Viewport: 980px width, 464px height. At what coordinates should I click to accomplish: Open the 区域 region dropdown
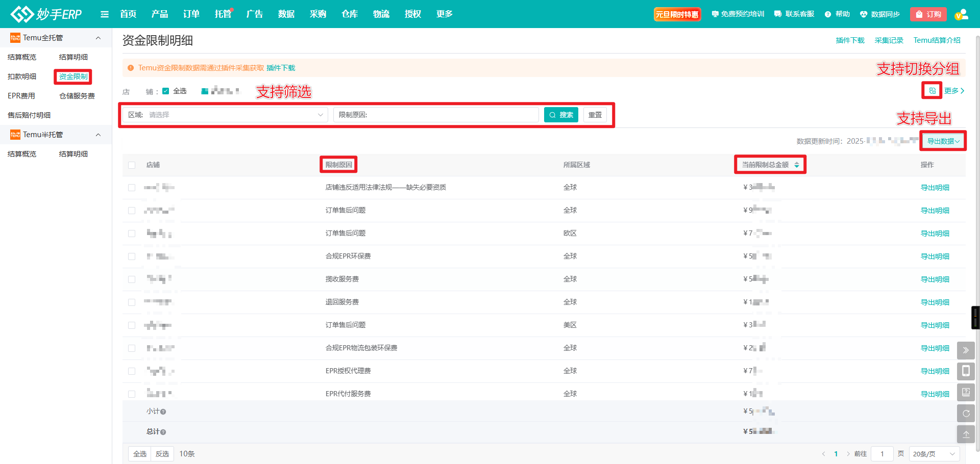point(225,115)
